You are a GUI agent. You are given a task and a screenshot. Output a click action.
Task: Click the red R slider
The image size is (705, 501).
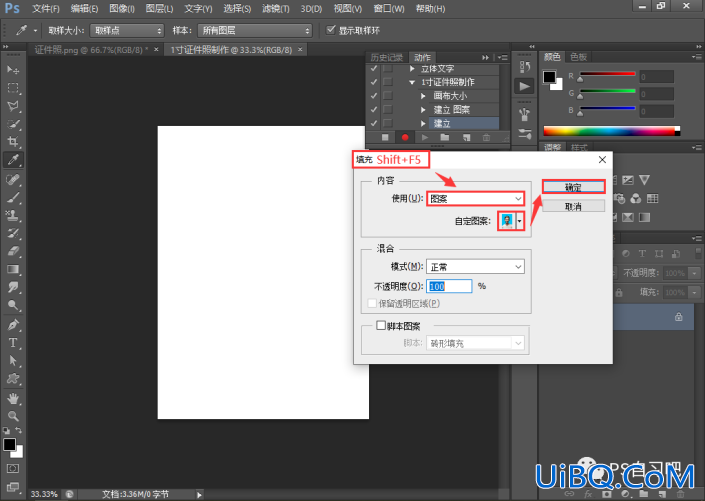coord(607,74)
